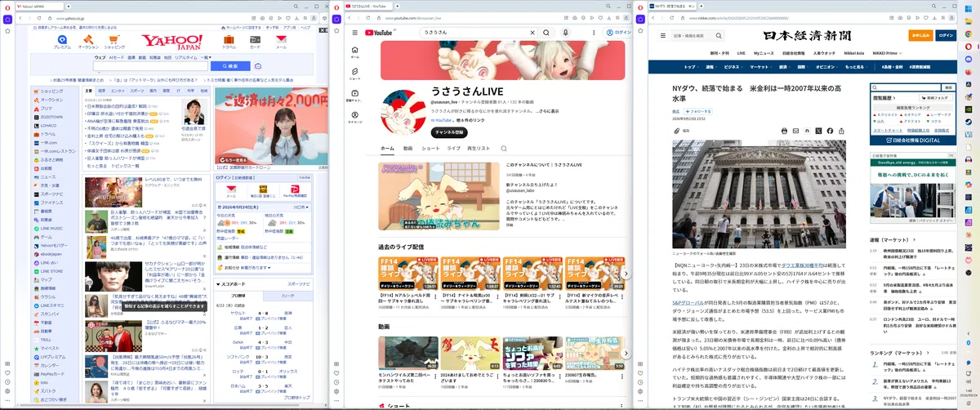Expand Nikkei トップ navigation dropdown
This screenshot has width=980, height=410.
click(690, 66)
